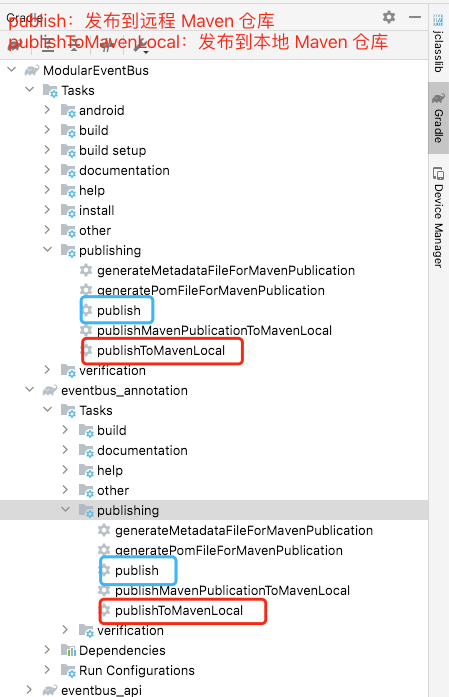Expand the Dependencies node
The height and width of the screenshot is (697, 449).
pos(48,650)
